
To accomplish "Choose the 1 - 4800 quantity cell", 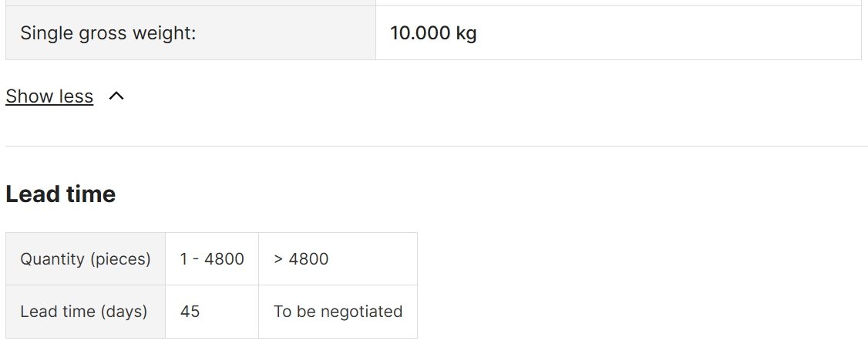I will tap(212, 258).
